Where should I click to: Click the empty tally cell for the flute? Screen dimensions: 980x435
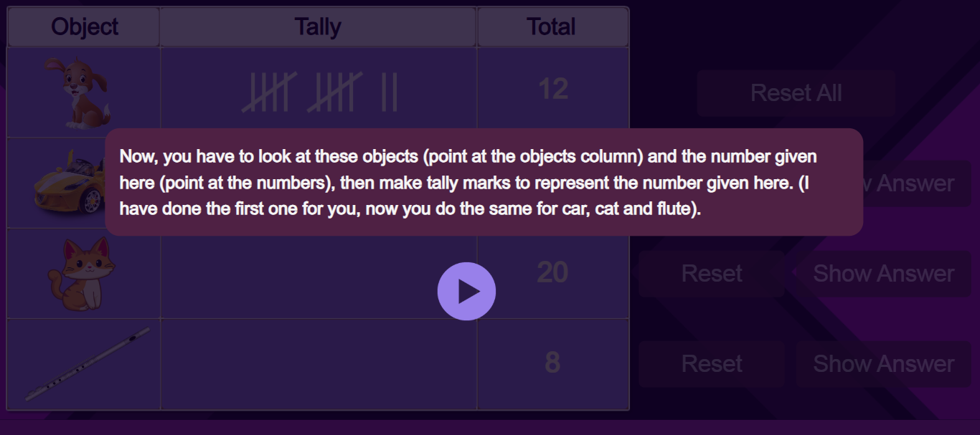[319, 365]
